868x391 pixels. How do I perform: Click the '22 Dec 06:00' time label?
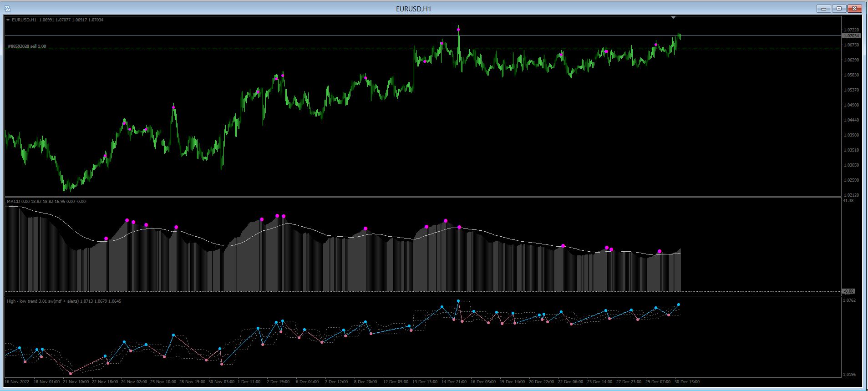tap(571, 382)
